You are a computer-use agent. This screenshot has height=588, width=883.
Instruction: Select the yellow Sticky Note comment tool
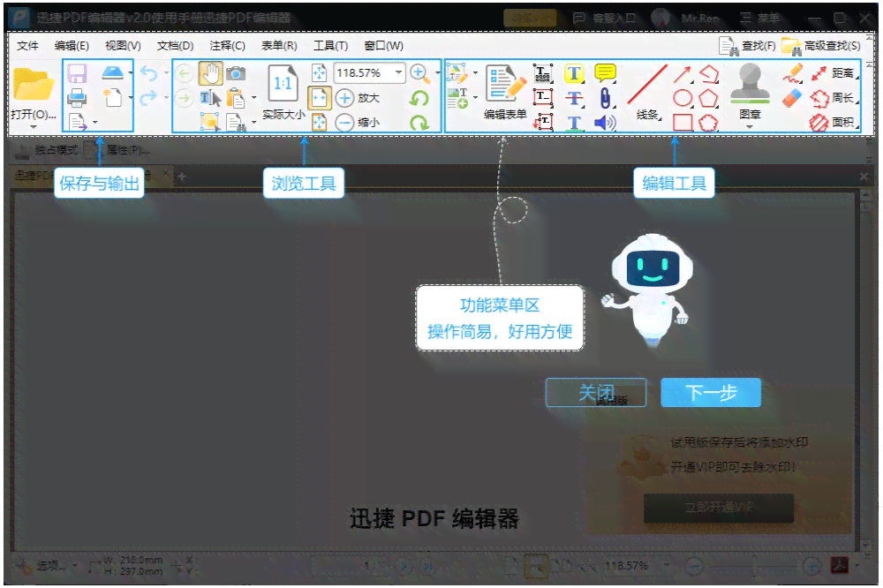click(x=606, y=73)
